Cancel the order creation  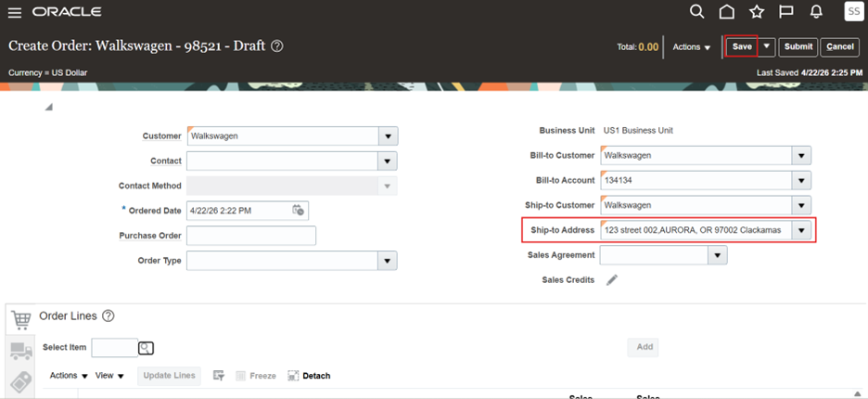coord(840,47)
